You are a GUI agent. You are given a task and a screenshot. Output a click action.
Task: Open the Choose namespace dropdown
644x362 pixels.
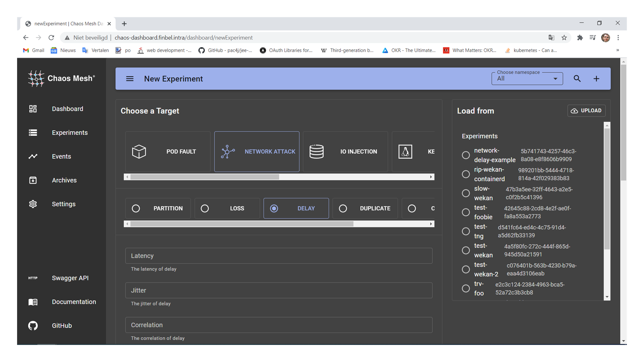(527, 79)
